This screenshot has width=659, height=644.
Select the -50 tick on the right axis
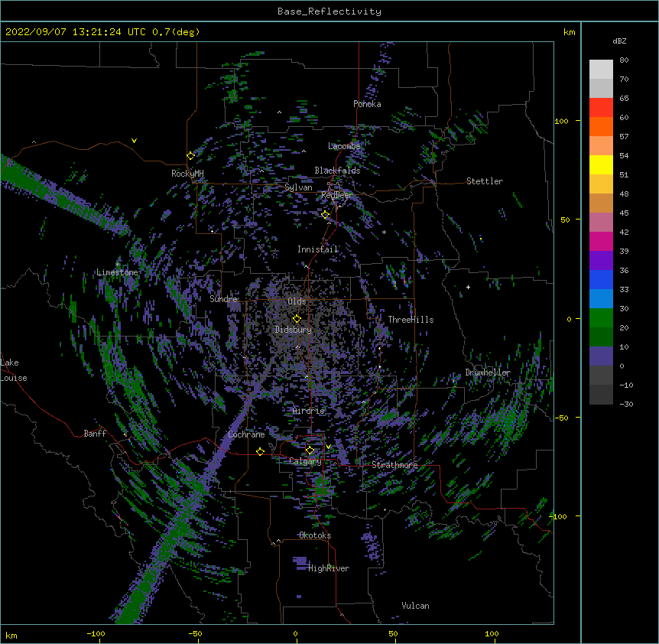(x=561, y=418)
